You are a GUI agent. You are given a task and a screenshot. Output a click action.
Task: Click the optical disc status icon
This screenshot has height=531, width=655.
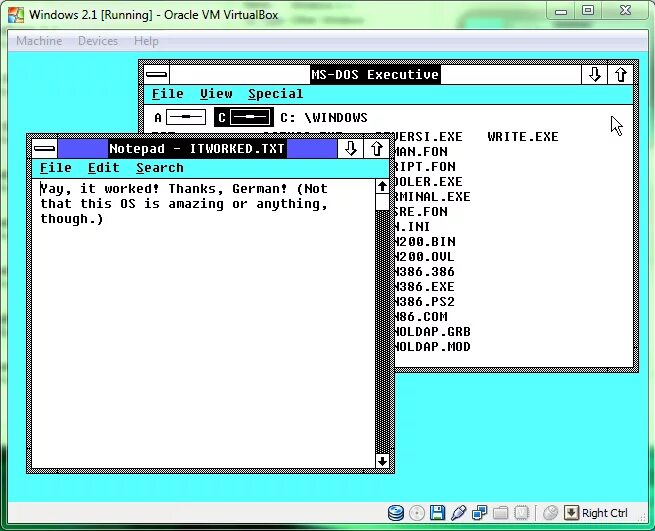[416, 513]
